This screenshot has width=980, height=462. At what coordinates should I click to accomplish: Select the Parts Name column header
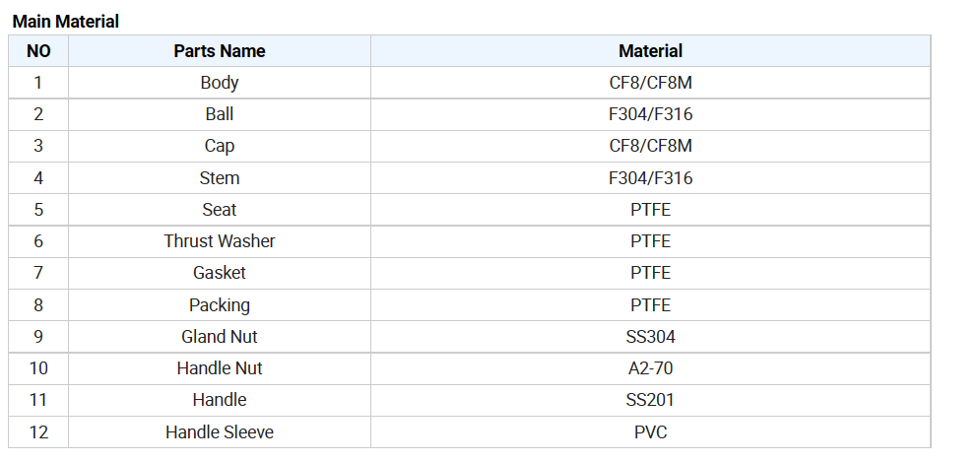[220, 51]
